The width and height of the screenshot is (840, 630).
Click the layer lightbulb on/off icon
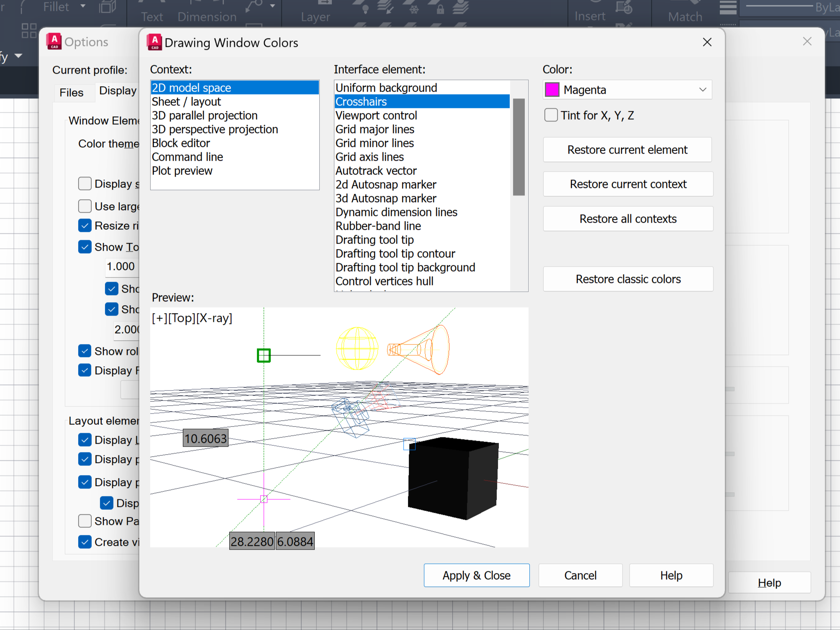365,8
